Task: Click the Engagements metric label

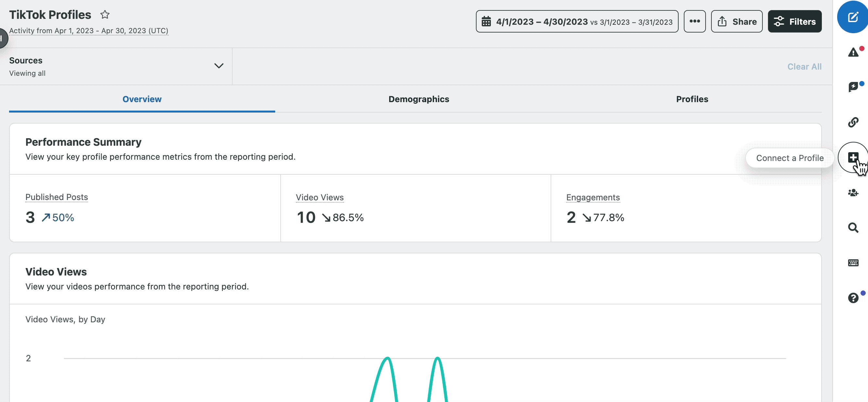Action: pyautogui.click(x=593, y=197)
